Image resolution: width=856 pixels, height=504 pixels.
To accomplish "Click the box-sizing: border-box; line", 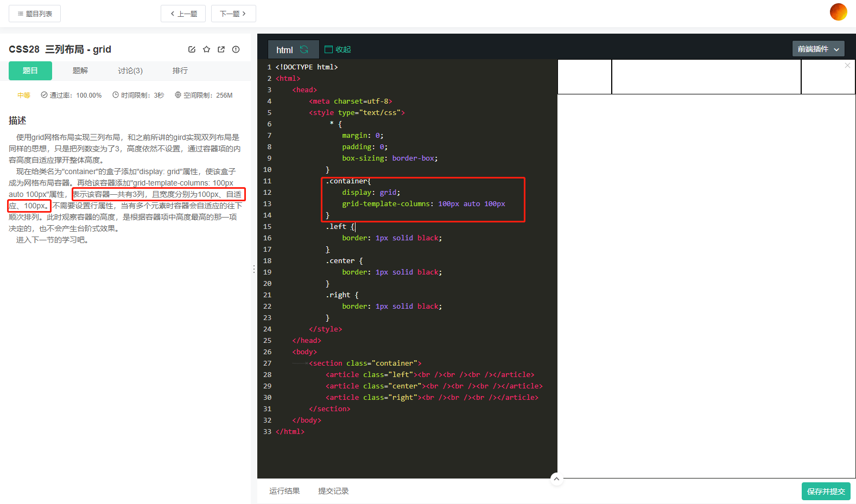I will click(390, 158).
